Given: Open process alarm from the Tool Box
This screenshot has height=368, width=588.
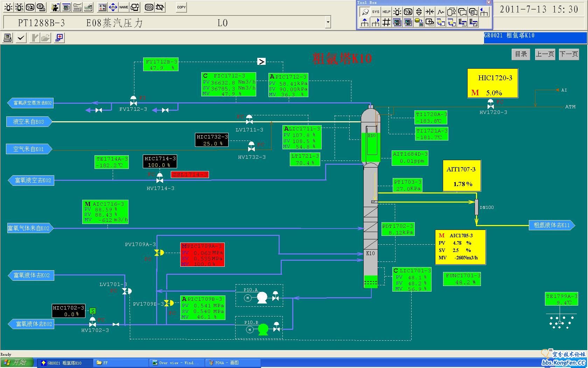Looking at the screenshot, I should (x=397, y=12).
